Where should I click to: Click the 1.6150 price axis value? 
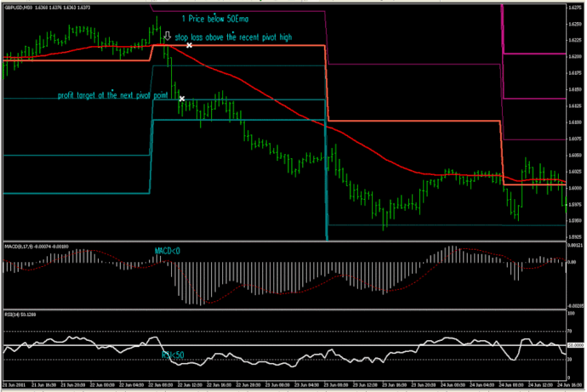coord(574,89)
